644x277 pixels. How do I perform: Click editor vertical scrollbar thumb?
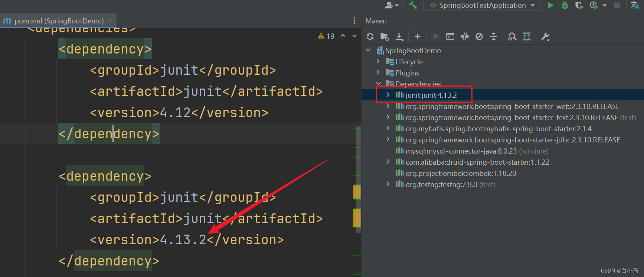pos(358,180)
